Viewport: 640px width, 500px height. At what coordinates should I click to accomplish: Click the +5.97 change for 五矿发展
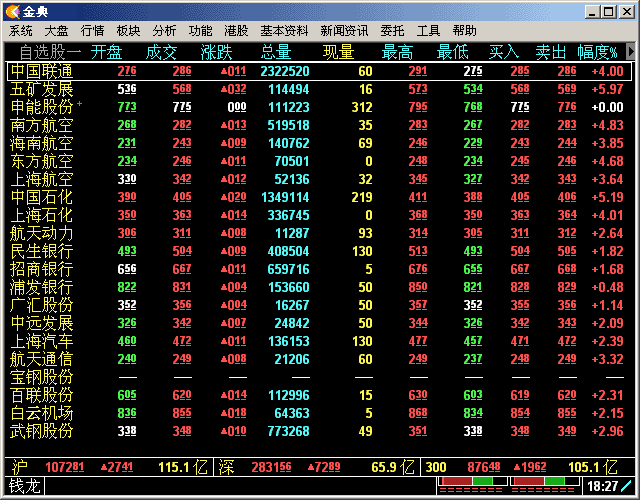[607, 89]
